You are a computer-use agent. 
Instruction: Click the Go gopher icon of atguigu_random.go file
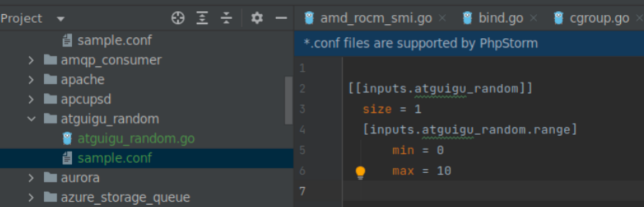[67, 139]
